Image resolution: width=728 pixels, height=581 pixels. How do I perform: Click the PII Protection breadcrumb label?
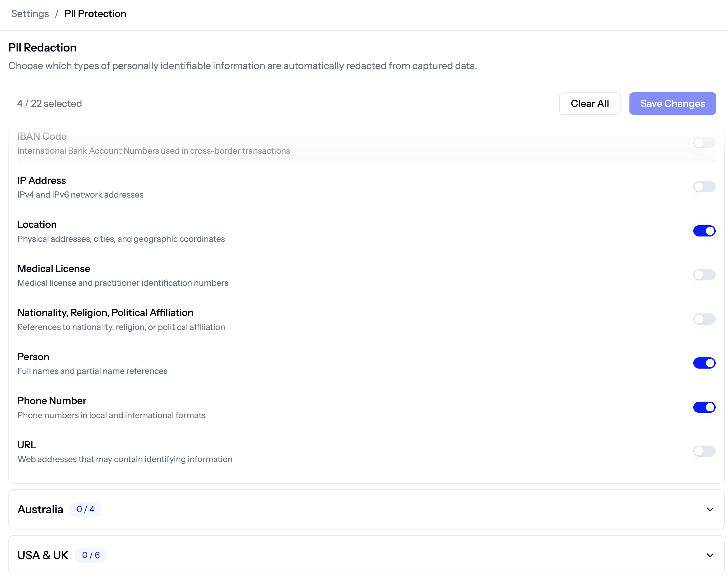(x=95, y=13)
